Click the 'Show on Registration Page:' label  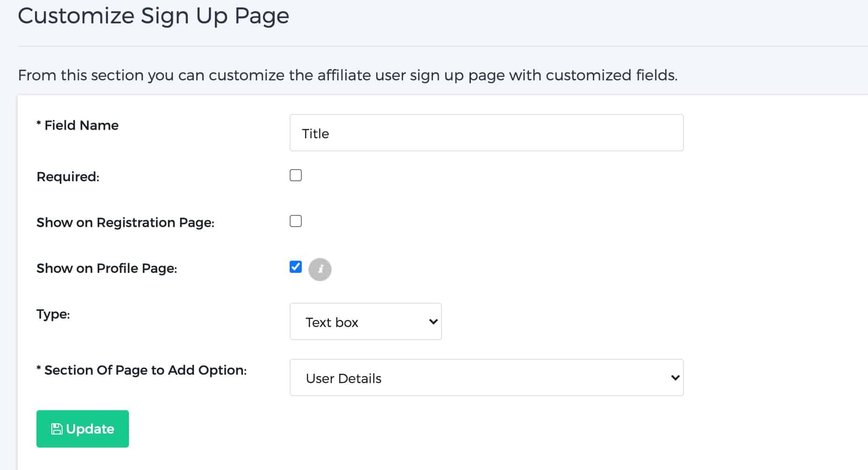125,222
